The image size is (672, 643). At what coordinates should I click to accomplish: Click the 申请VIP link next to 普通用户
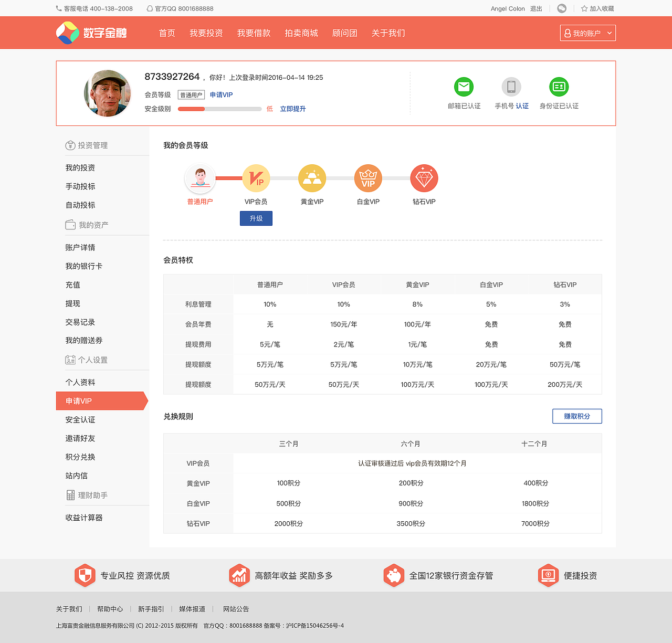click(222, 95)
